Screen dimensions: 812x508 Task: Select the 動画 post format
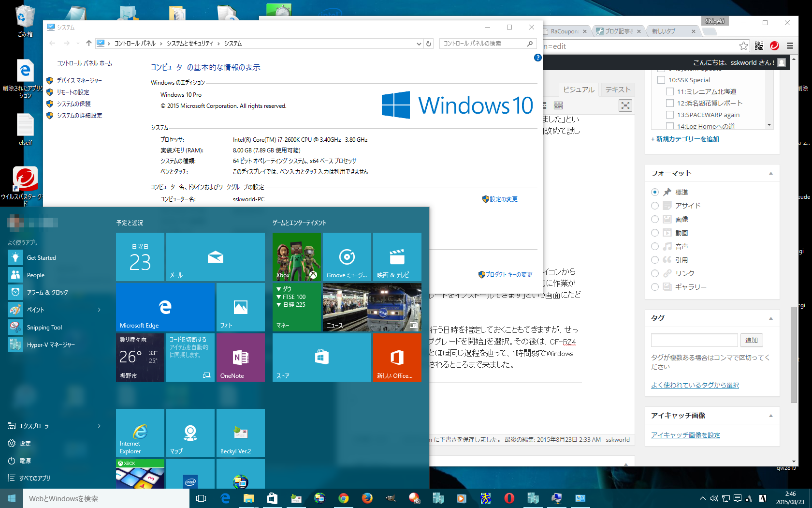(x=655, y=233)
